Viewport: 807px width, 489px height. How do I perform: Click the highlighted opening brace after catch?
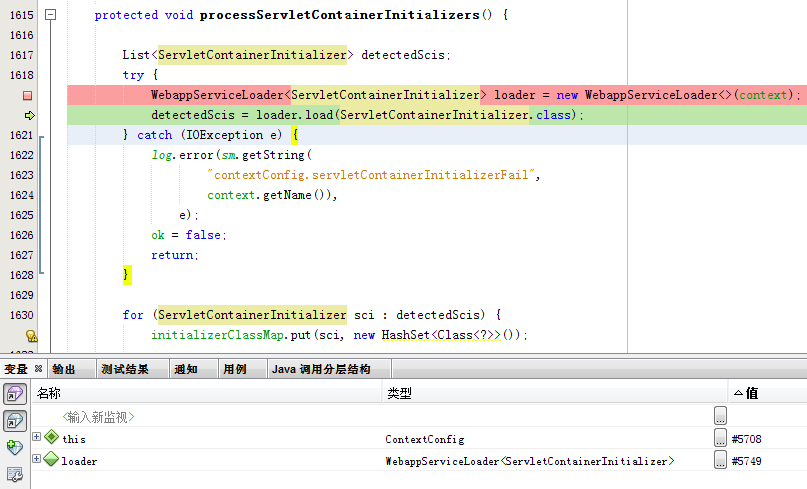[294, 135]
